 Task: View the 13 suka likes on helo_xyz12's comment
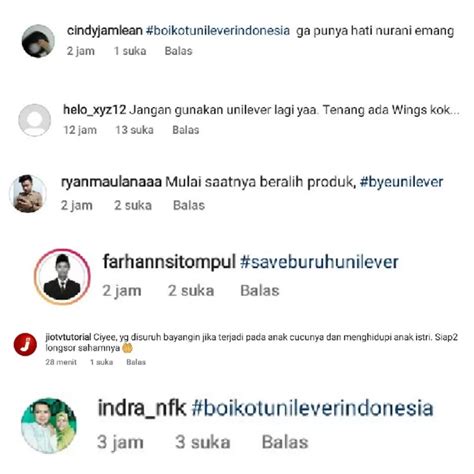coord(134,130)
